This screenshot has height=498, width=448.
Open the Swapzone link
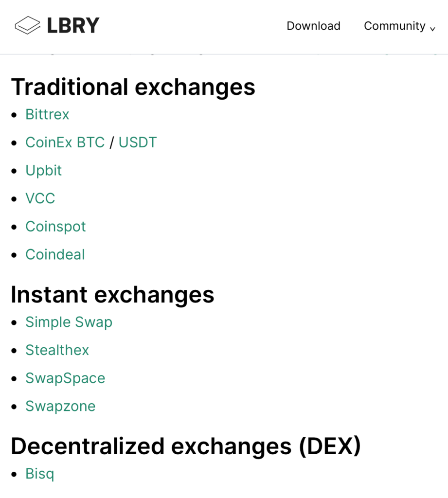pos(60,406)
